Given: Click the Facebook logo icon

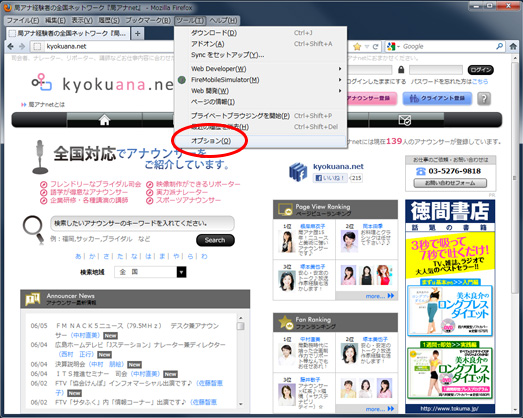Looking at the screenshot, I should point(298,172).
